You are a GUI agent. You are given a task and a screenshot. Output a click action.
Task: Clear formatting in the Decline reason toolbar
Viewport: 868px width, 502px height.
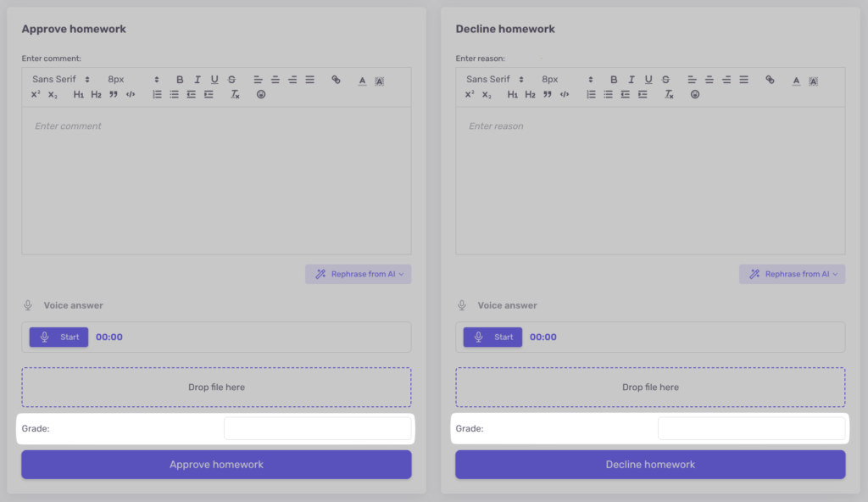(669, 94)
